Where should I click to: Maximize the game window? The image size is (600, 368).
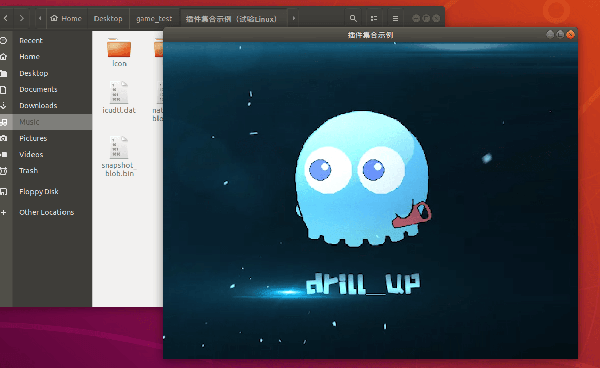click(560, 34)
